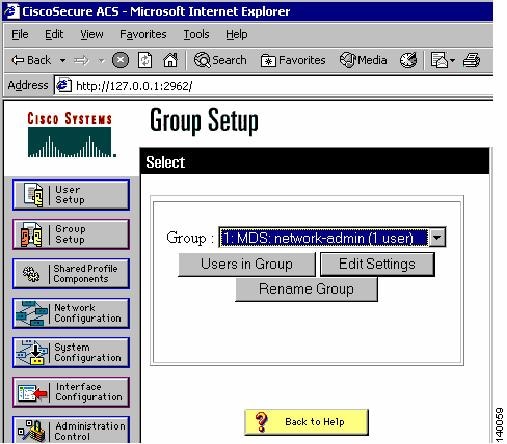Viewport: 507px width, 444px height.
Task: Open the Forward history dropdown arrow
Action: (x=101, y=61)
